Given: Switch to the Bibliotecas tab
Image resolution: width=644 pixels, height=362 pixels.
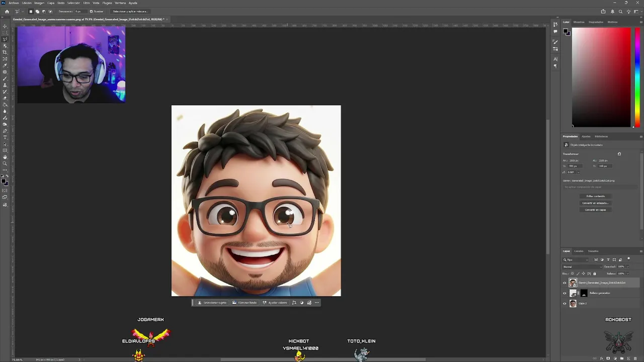Looking at the screenshot, I should 601,136.
